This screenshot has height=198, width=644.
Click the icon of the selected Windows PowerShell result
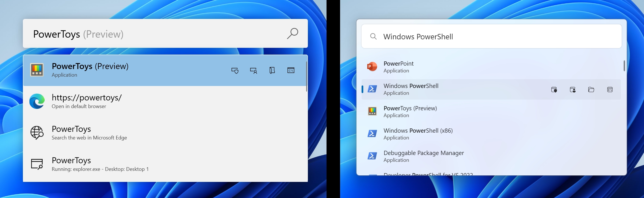pyautogui.click(x=372, y=89)
